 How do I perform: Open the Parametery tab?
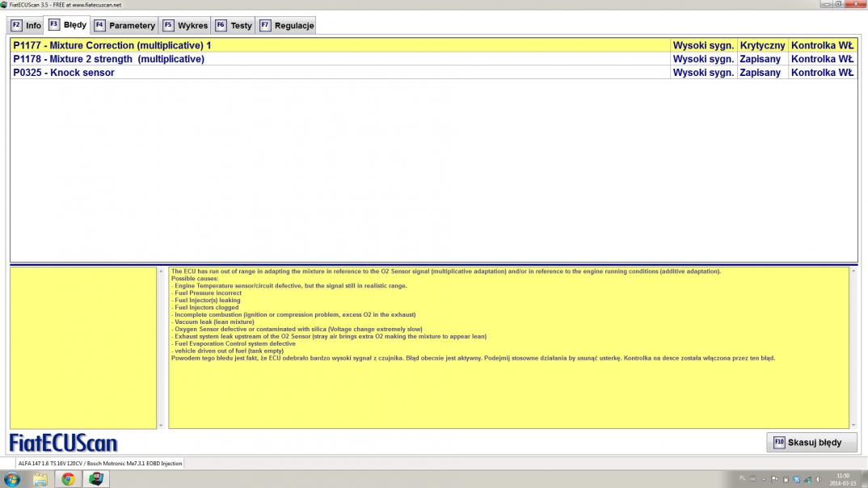[124, 26]
